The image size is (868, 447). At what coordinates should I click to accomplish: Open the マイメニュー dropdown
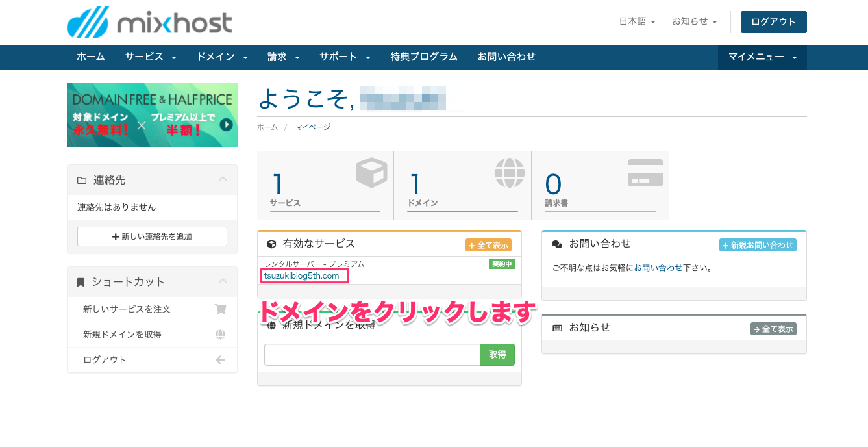(x=762, y=57)
